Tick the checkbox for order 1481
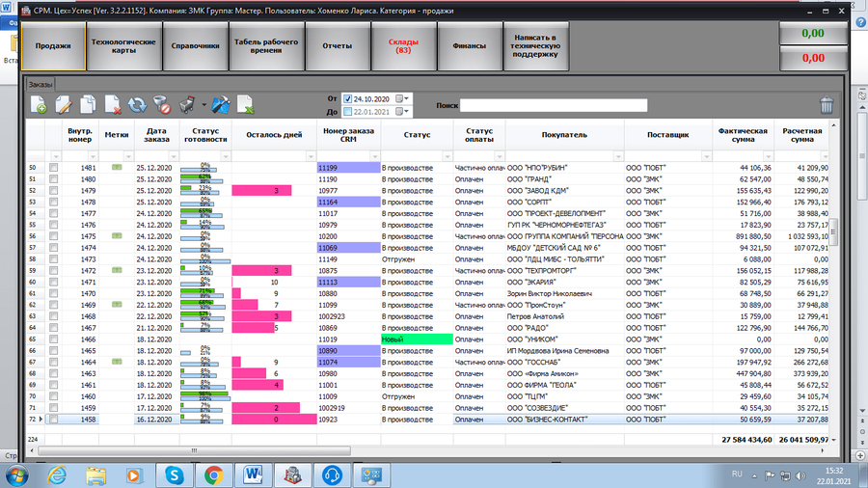The image size is (868, 488). pos(54,168)
